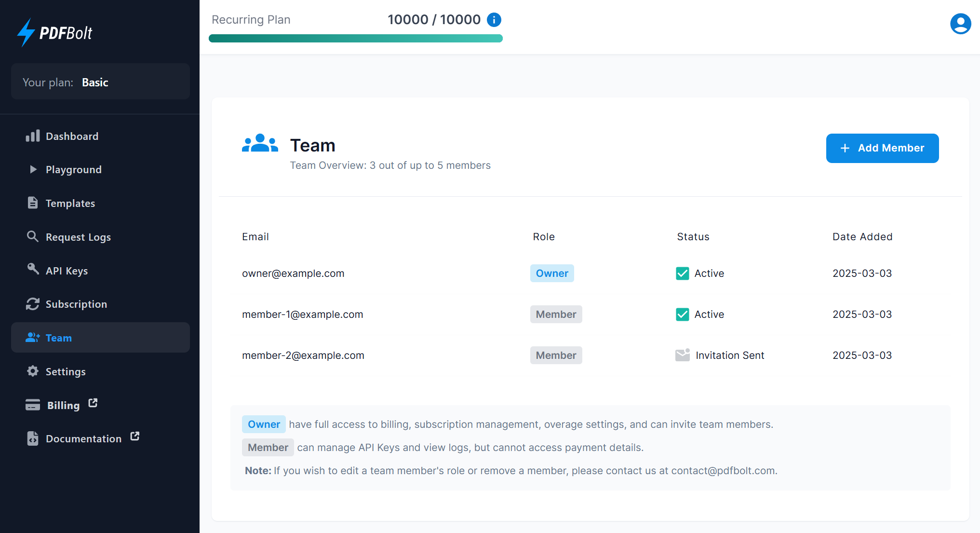Click the Request Logs magnifier icon

click(x=32, y=236)
